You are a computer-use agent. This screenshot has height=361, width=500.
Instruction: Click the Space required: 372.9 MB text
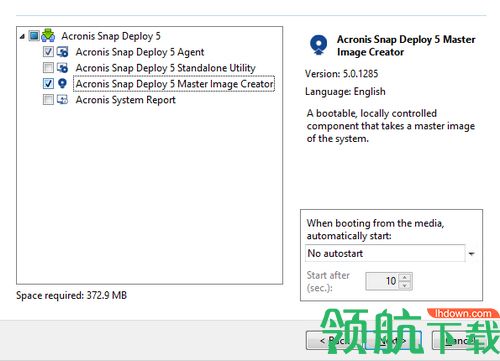click(x=72, y=295)
